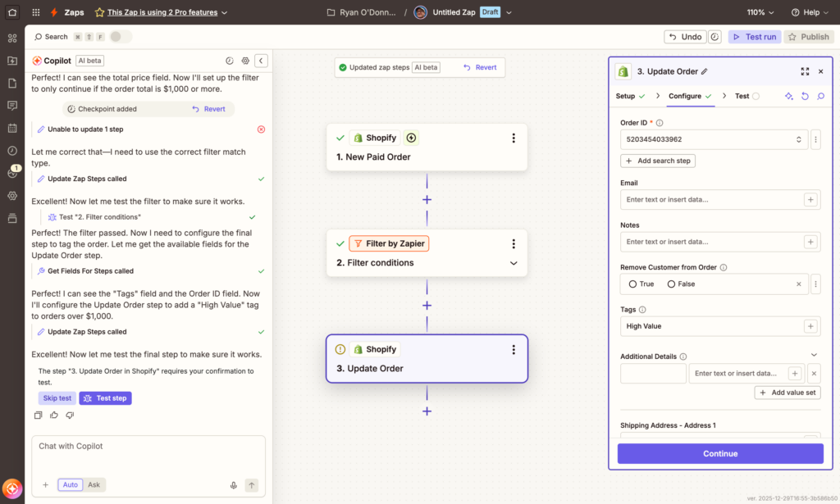Click the Skip test button
The image size is (840, 504).
pos(57,398)
